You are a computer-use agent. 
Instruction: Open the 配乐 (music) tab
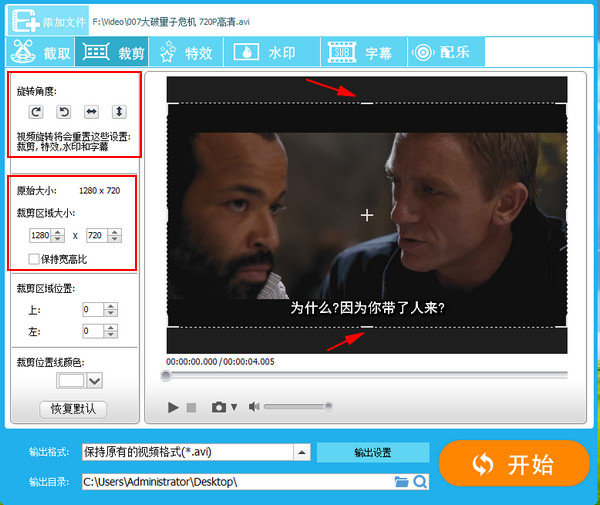coord(446,52)
